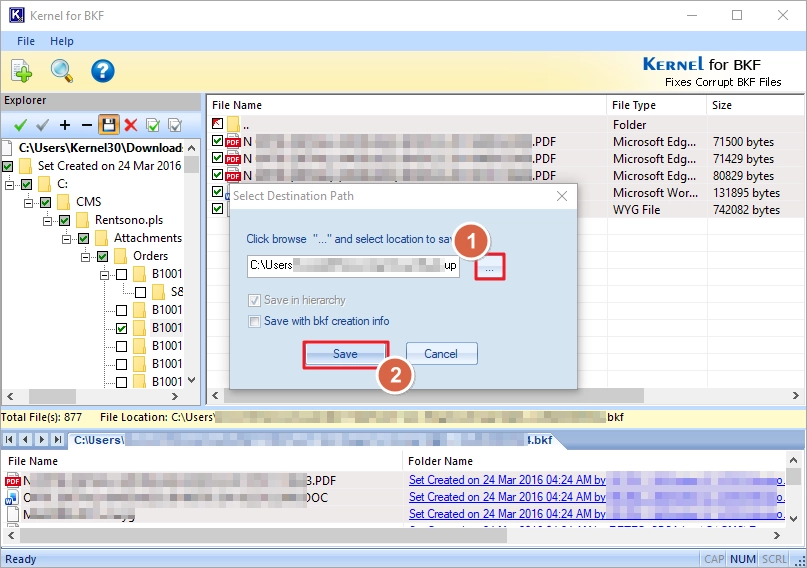Image resolution: width=807 pixels, height=568 pixels.
Task: Open the File menu
Action: coord(26,41)
